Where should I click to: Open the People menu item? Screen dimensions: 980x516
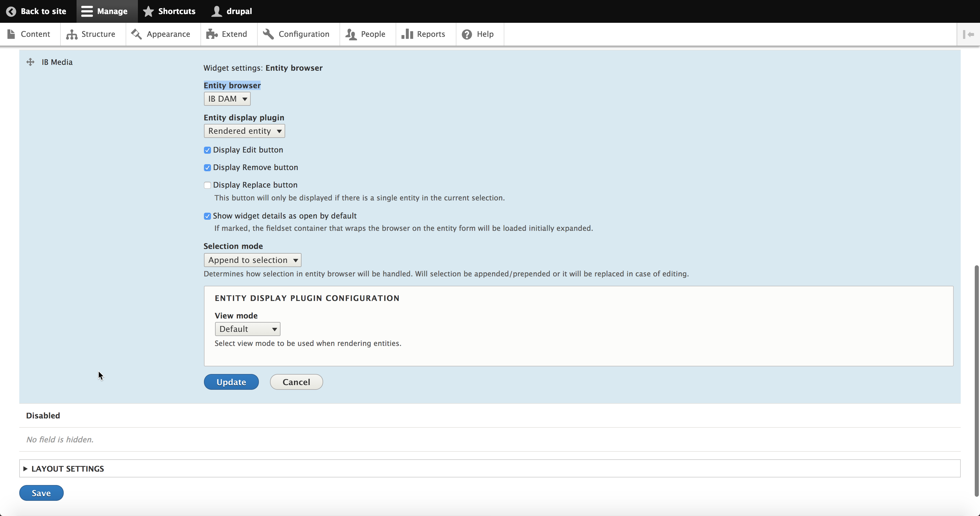click(x=373, y=34)
